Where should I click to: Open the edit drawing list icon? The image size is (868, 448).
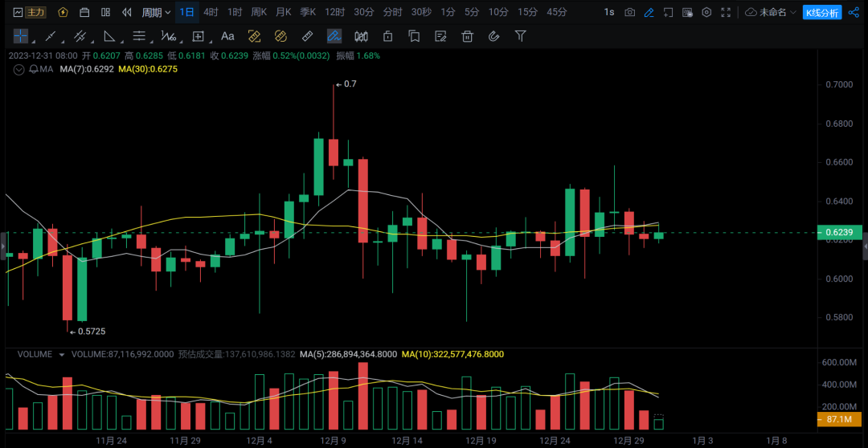coord(440,36)
